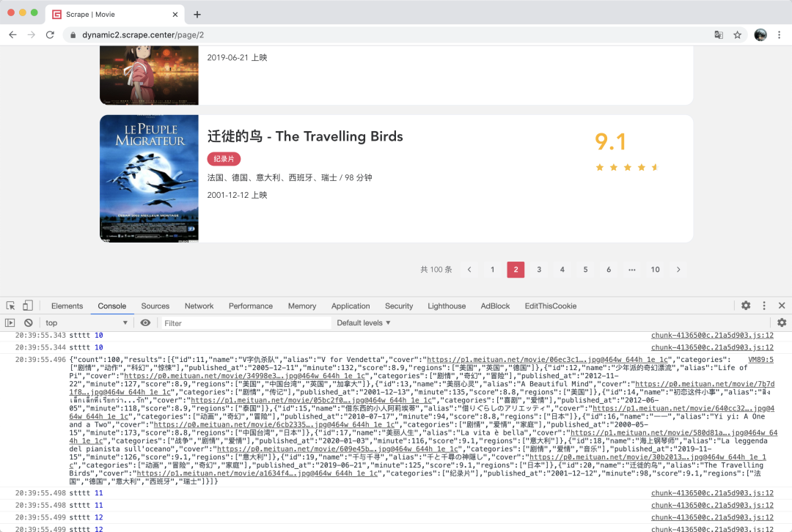Expand the Default levels dropdown
The image size is (792, 532).
(x=364, y=322)
